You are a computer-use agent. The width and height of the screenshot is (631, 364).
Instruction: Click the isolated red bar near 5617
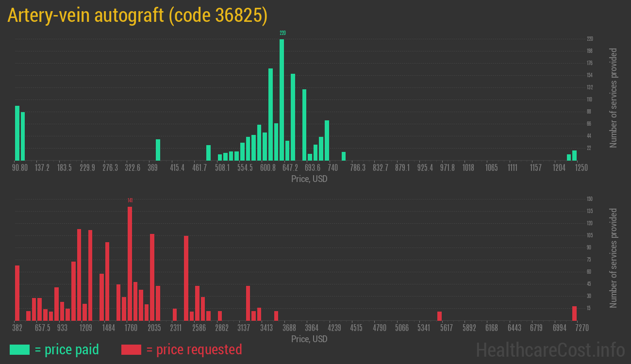click(439, 316)
